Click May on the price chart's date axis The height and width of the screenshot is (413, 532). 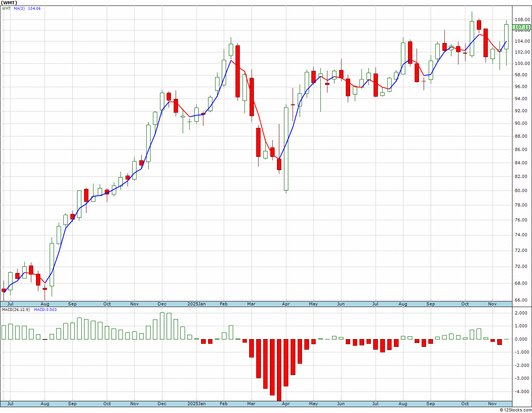(x=313, y=304)
